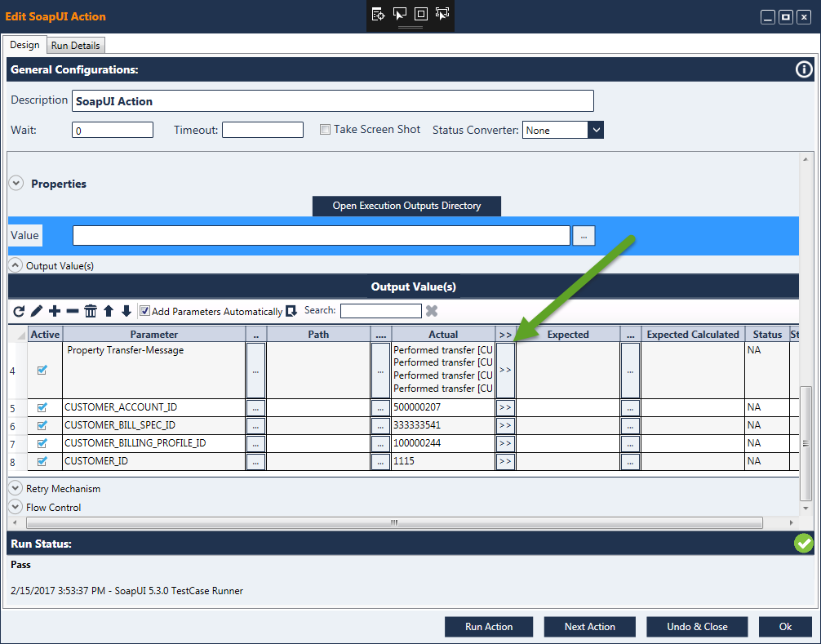Toggle Active checkbox for CUSTOMER_ACCOUNT_ID row

click(42, 407)
